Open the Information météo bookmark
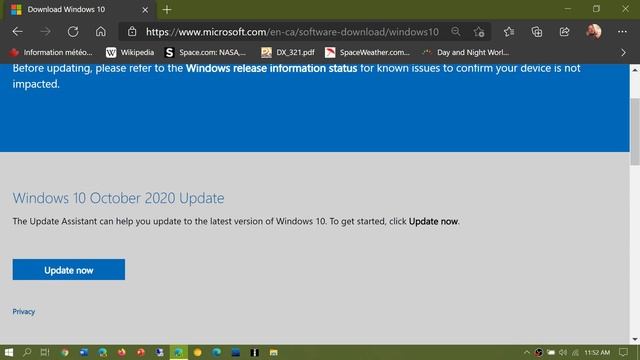This screenshot has width=640, height=360. [x=51, y=52]
